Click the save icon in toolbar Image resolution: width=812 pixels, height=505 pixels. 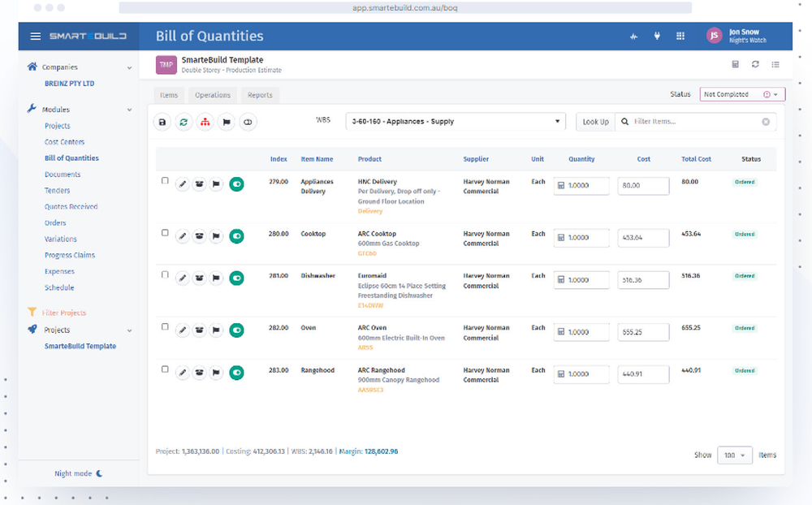(162, 123)
